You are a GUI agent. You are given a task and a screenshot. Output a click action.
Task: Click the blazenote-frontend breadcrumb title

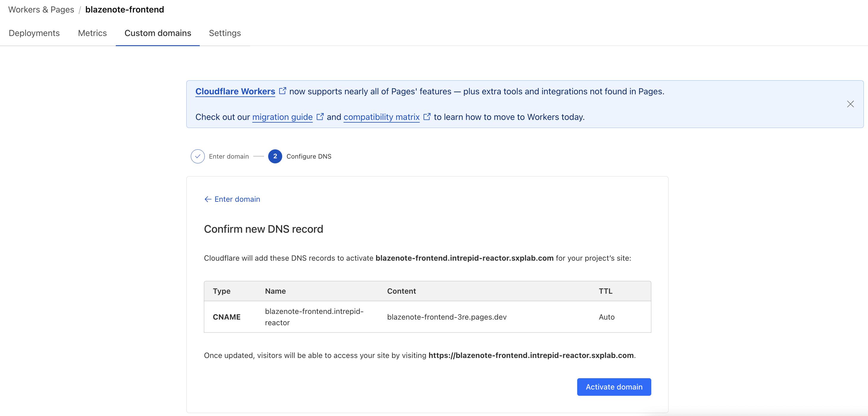[x=125, y=10]
